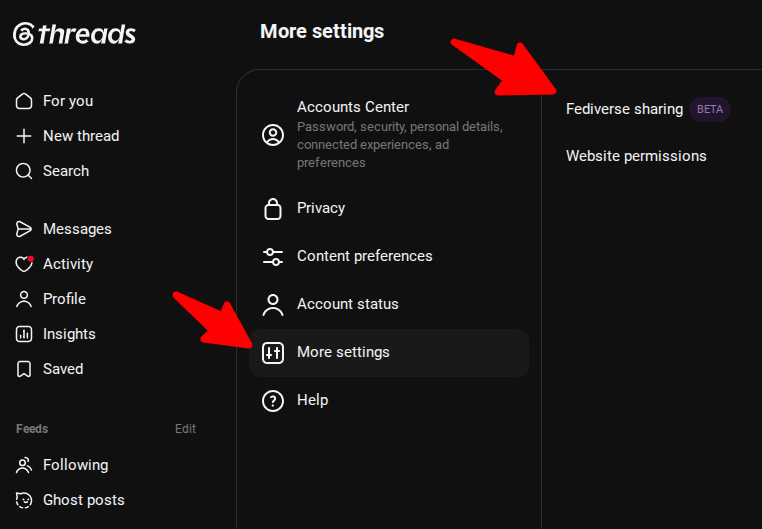The height and width of the screenshot is (529, 762).
Task: Click the New thread plus icon
Action: click(24, 136)
